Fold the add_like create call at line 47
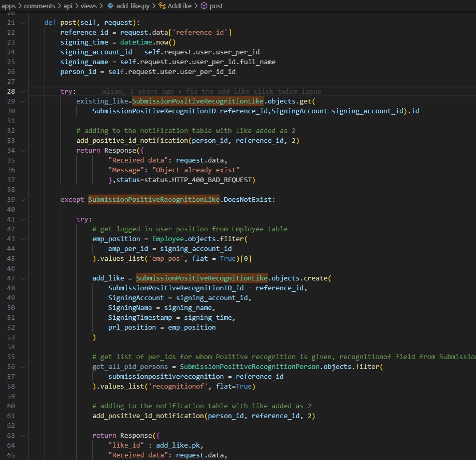The height and width of the screenshot is (460, 476). [x=23, y=278]
